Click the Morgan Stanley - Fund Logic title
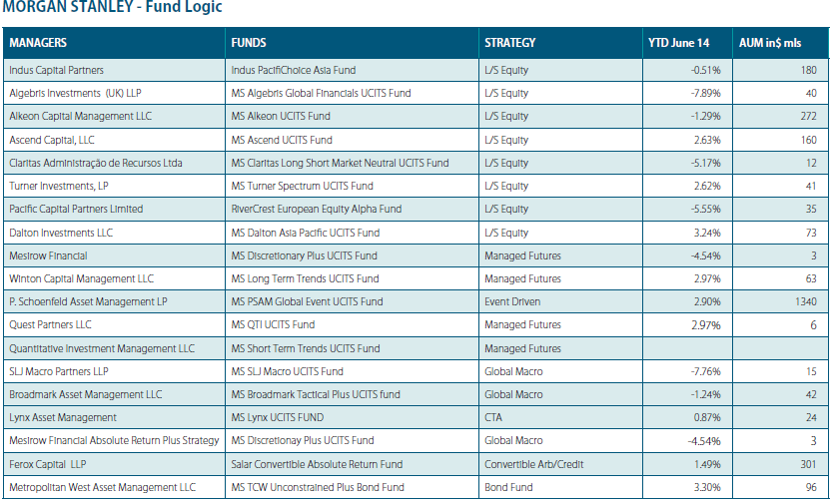 pos(113,8)
